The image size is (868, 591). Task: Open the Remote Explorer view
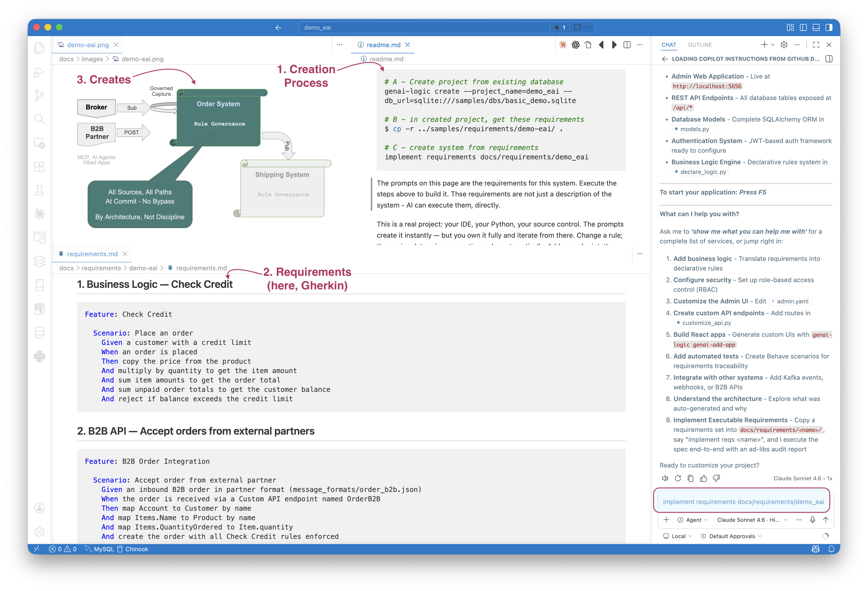point(39,143)
